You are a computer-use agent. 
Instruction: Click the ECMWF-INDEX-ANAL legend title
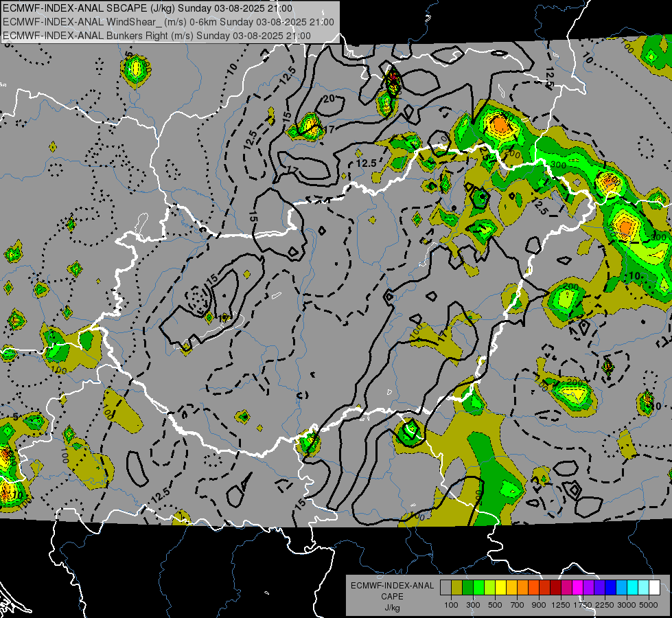(x=392, y=586)
